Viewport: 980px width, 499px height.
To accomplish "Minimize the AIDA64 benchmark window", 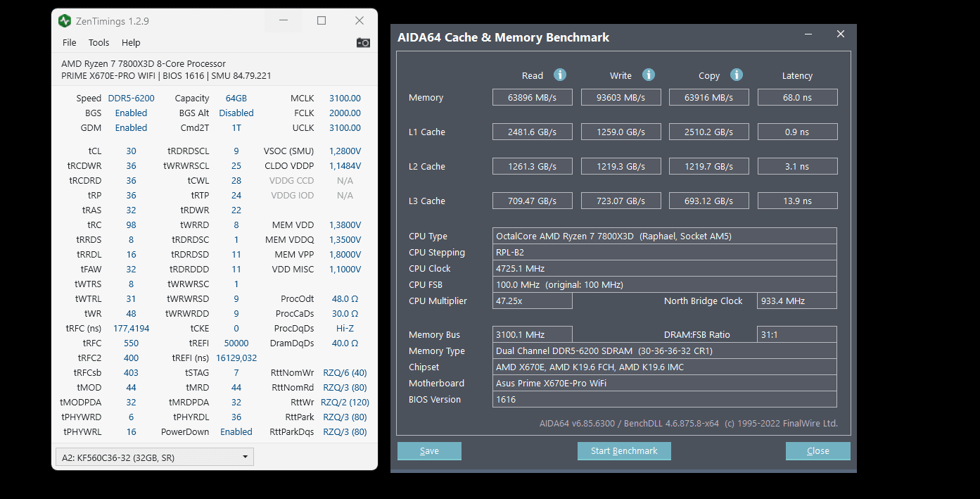I will tap(808, 34).
